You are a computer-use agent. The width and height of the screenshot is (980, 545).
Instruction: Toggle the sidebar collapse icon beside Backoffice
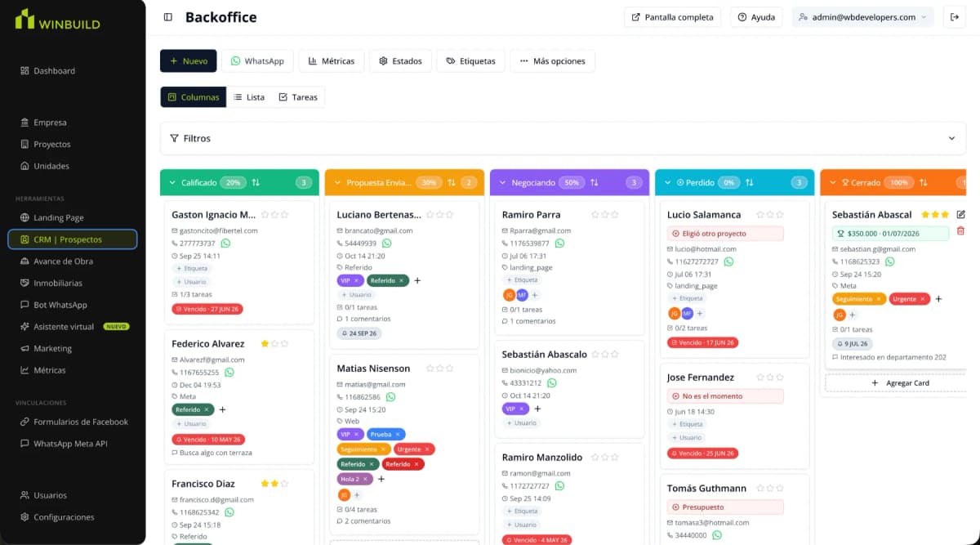(168, 17)
